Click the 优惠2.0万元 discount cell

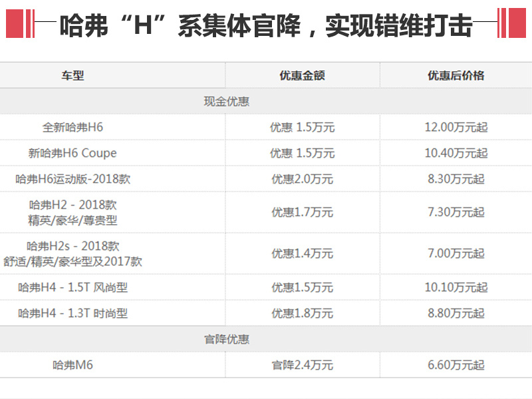click(x=303, y=179)
